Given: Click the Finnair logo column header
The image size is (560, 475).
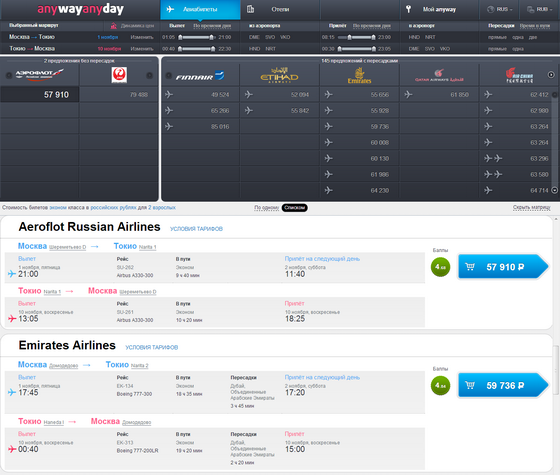Looking at the screenshot, I should pyautogui.click(x=200, y=76).
